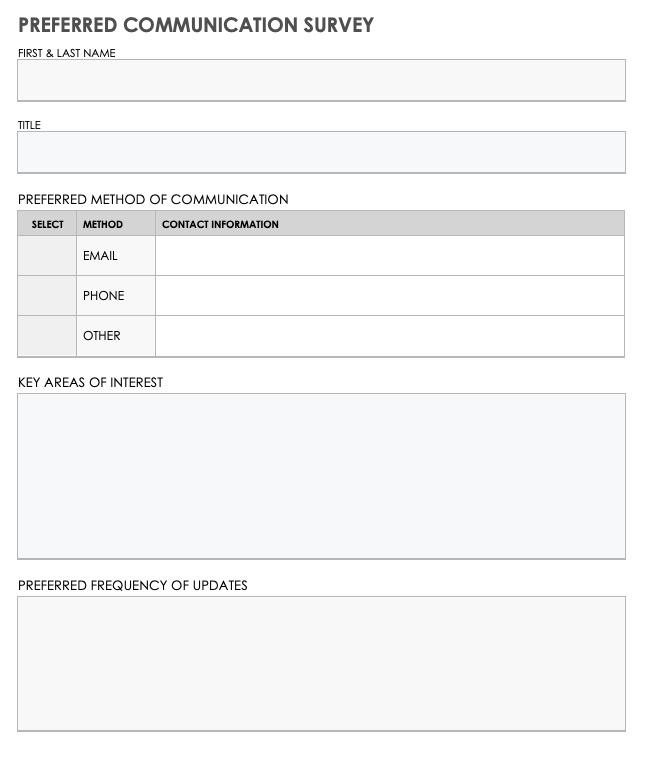Click the Preferred Method of Communication label
646x762 pixels.
153,199
